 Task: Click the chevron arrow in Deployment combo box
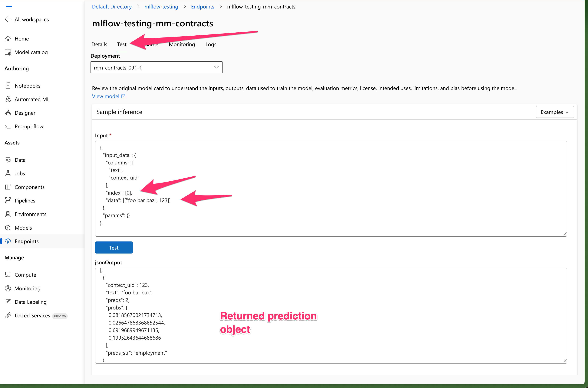(x=216, y=67)
